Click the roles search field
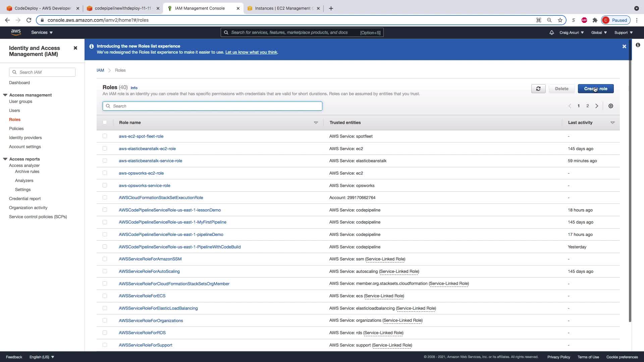The width and height of the screenshot is (644, 362). pos(212,106)
